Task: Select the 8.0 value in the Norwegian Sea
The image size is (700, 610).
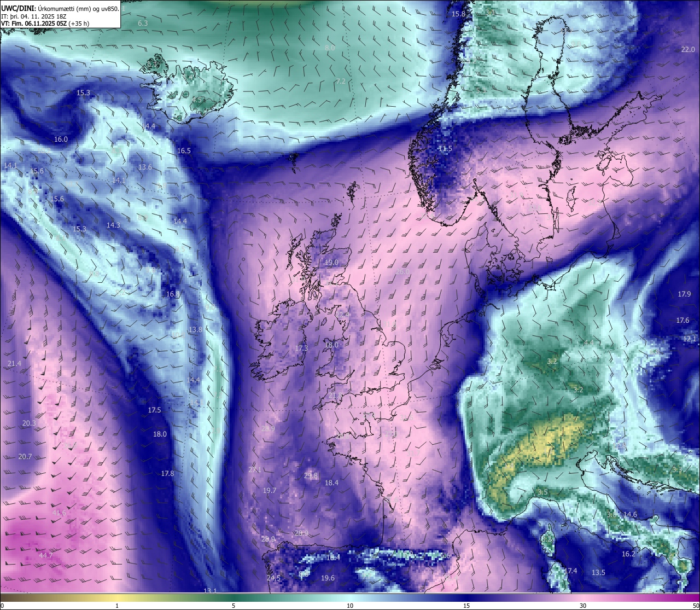Action: point(330,48)
